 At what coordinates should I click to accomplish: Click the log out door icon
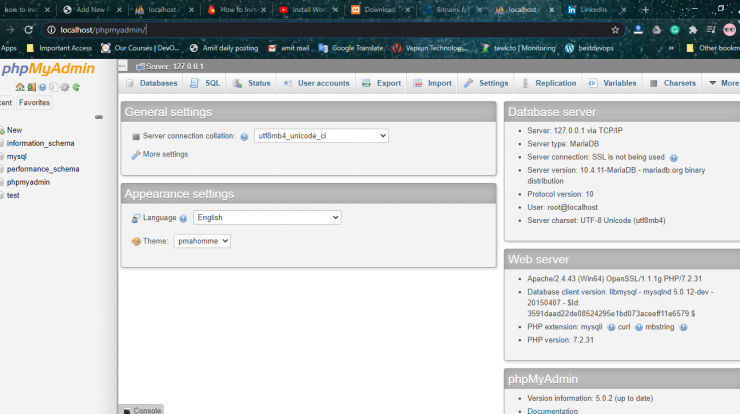[x=31, y=87]
